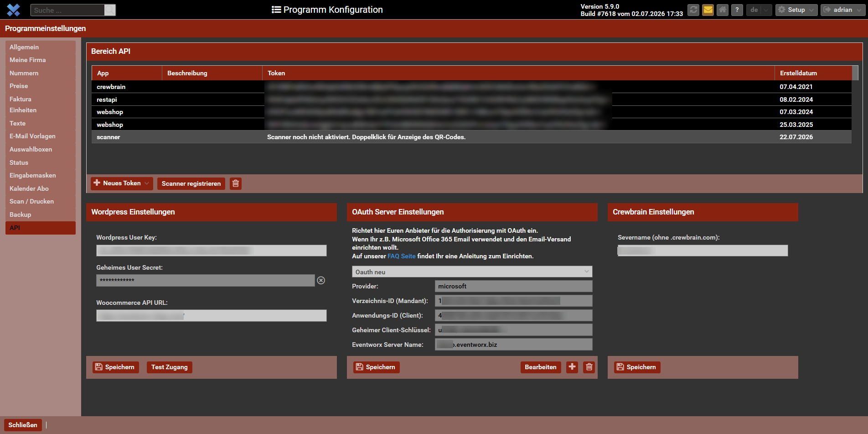Image resolution: width=868 pixels, height=434 pixels.
Task: Select the scanner token row
Action: pos(471,137)
